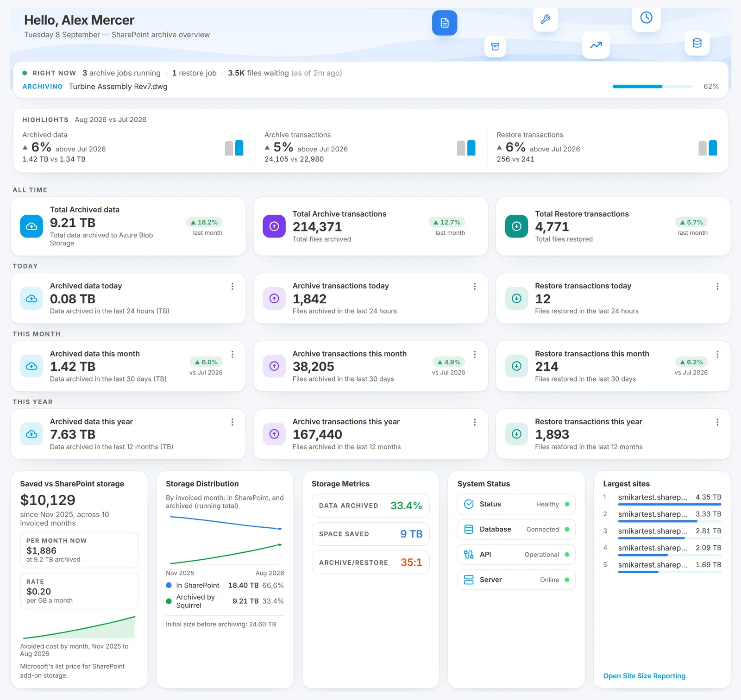Click the API icon in System Status
Image resolution: width=741 pixels, height=700 pixels.
(469, 555)
